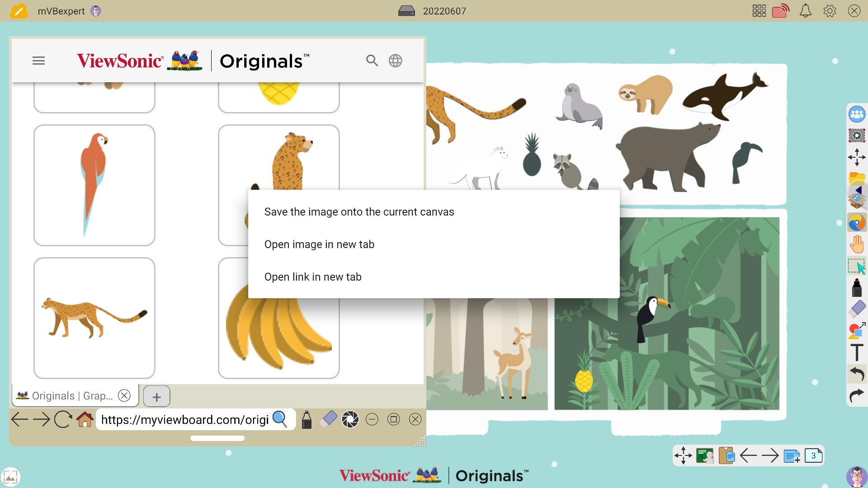Screen dimensions: 868x488
Task: Click the page move arrows in bottom toolbar
Action: coord(683,455)
